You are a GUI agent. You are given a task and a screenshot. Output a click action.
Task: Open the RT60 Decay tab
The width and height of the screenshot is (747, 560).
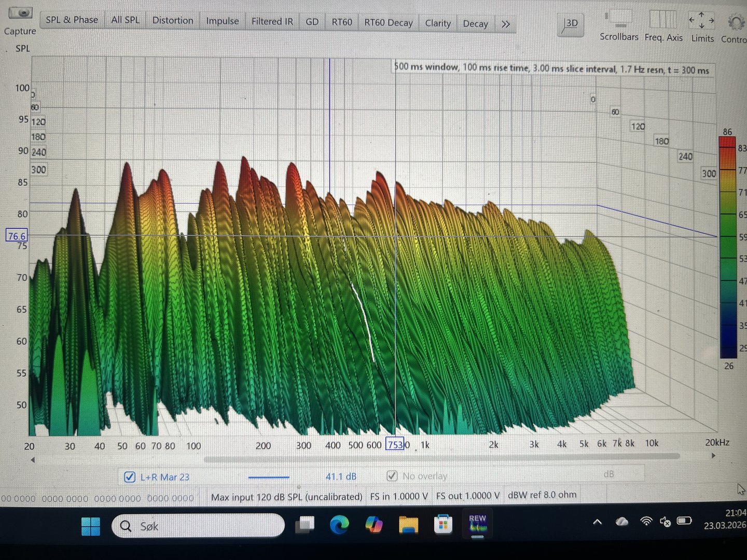pyautogui.click(x=389, y=23)
